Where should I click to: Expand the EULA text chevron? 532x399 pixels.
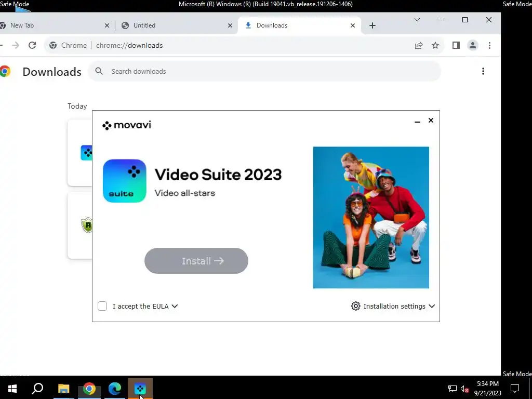(175, 306)
